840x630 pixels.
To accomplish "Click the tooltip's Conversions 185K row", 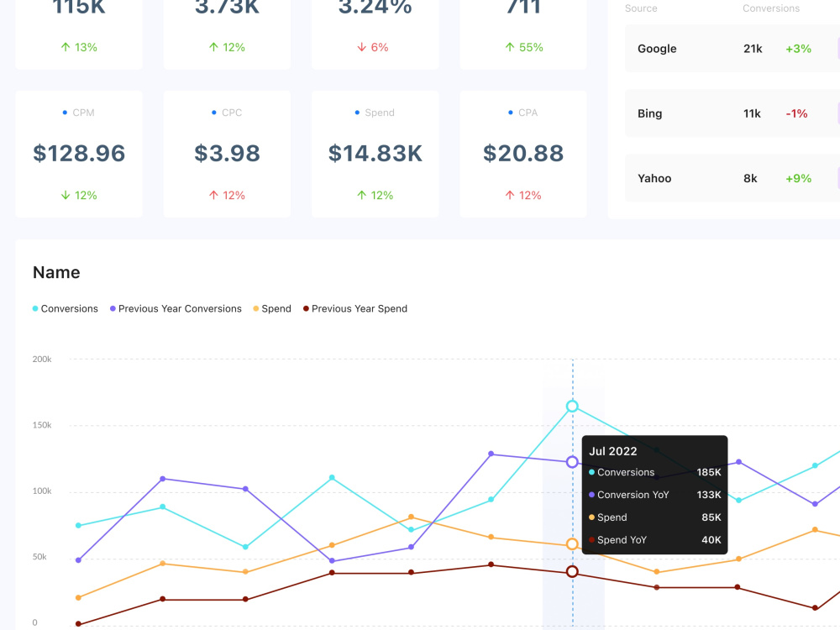I will 654,472.
